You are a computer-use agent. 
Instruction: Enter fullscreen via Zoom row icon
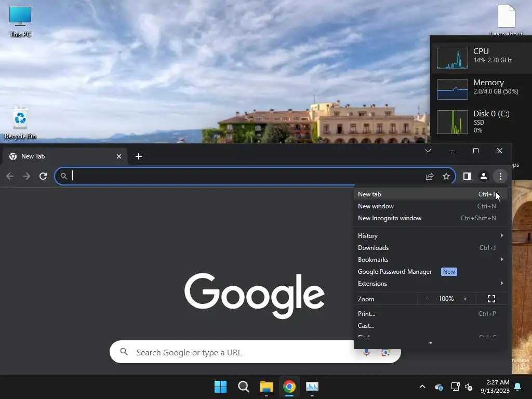coord(491,299)
